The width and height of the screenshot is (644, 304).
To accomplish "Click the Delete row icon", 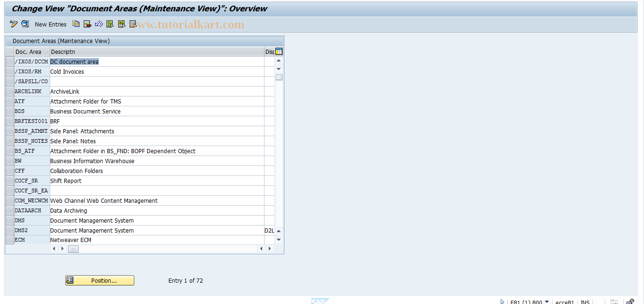I will 88,24.
